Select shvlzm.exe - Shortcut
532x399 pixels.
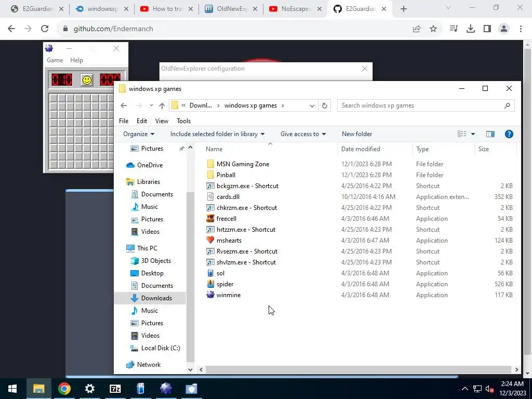(246, 262)
